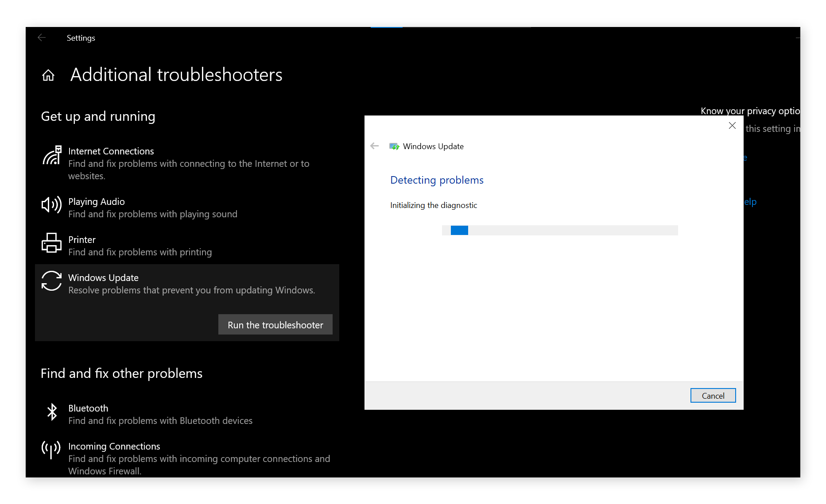Select the Playing Audio troubleshooter entry

[153, 207]
